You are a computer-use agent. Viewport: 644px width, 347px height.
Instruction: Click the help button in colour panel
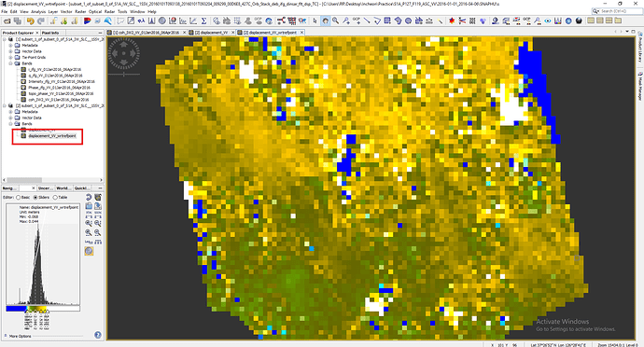click(x=98, y=335)
